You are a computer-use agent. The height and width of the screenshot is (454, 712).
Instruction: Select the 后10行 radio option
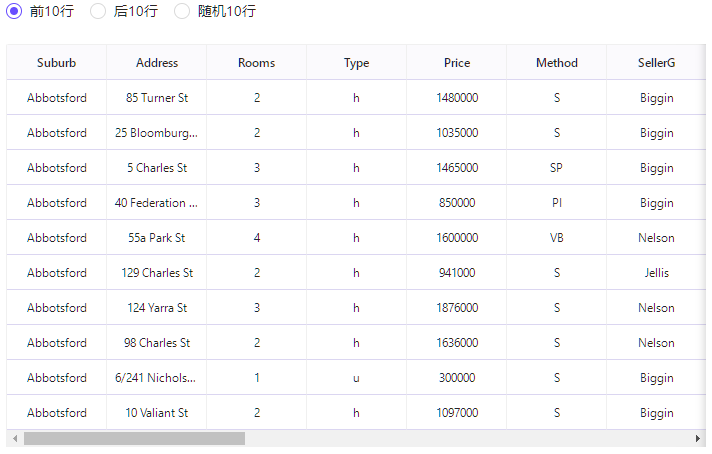click(99, 12)
